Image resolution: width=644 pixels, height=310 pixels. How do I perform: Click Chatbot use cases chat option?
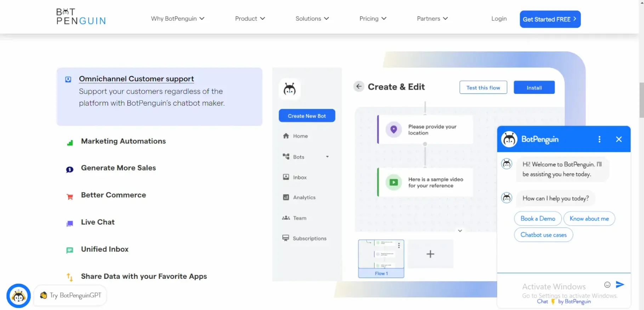(543, 235)
